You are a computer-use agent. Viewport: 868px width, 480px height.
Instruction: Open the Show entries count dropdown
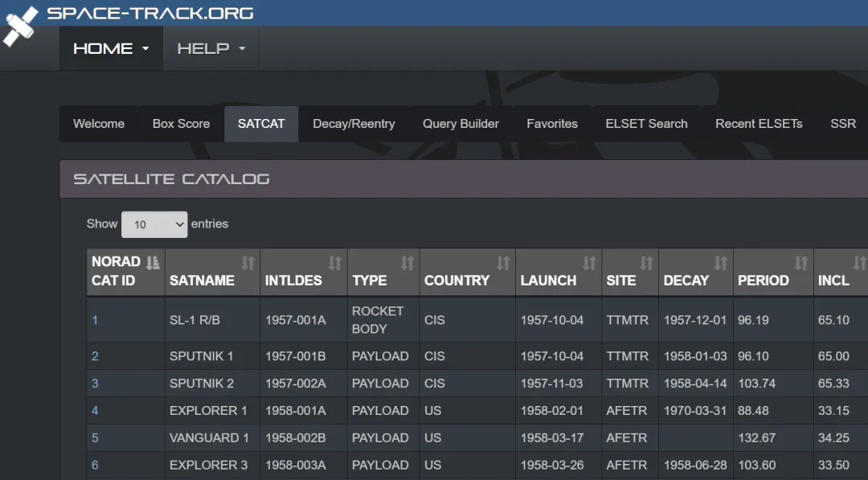[x=154, y=224]
